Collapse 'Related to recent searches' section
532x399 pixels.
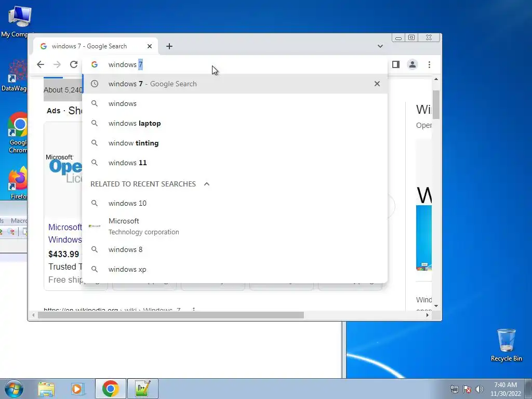click(x=207, y=184)
